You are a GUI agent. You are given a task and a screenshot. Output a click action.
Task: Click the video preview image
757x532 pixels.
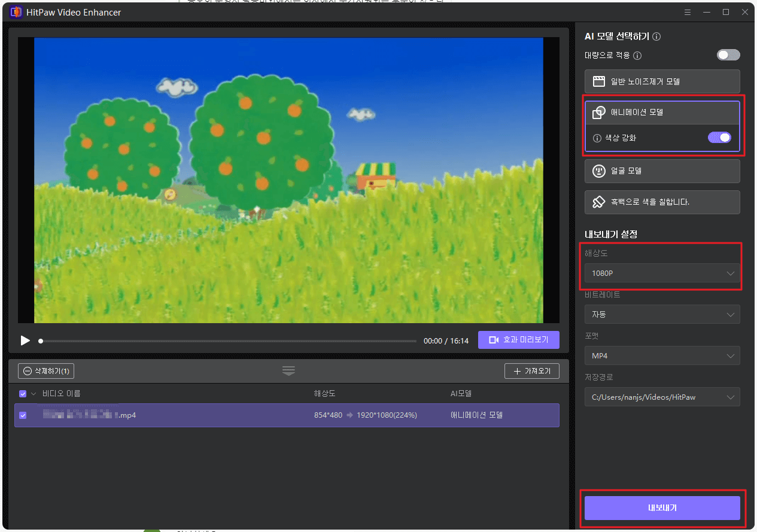(x=288, y=180)
